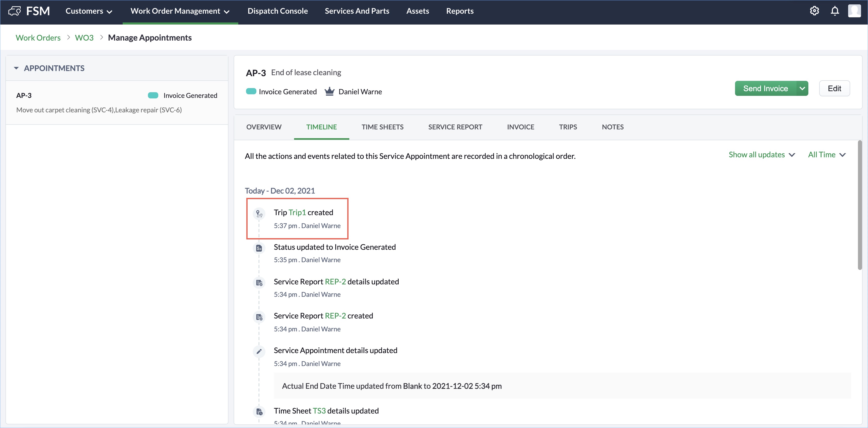
Task: Click the lead crown icon beside Daniel Warne
Action: (x=329, y=92)
